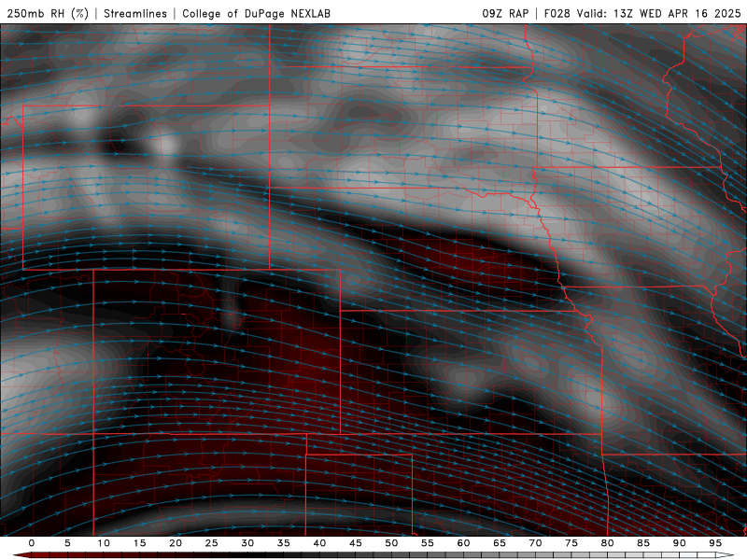The image size is (747, 560).
Task: Click the '250mb RH (%)' title text
Action: (48, 13)
